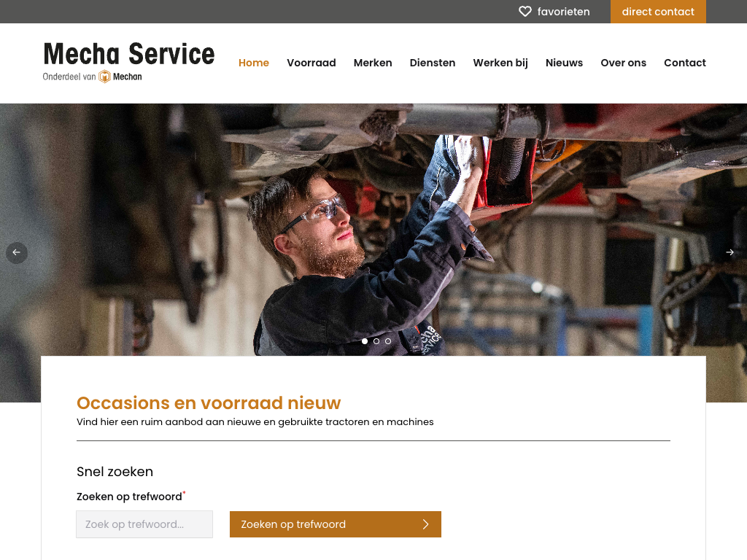Click the favorieten heart icon

(525, 12)
